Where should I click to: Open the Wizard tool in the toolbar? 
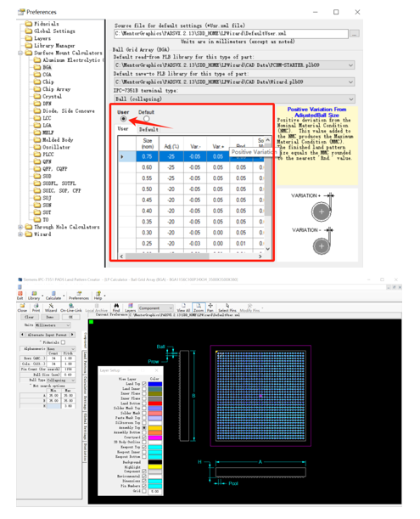coord(51,307)
